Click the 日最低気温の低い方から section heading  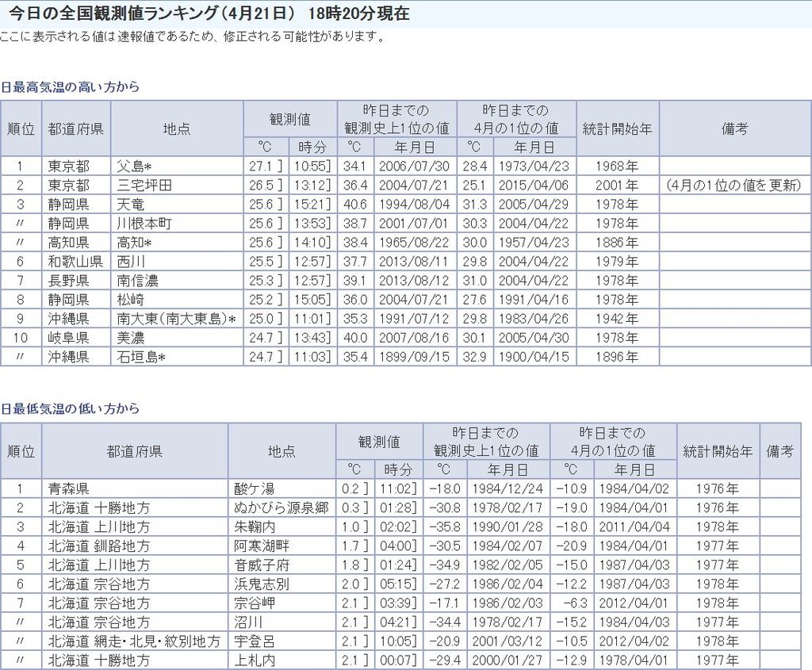[70, 409]
